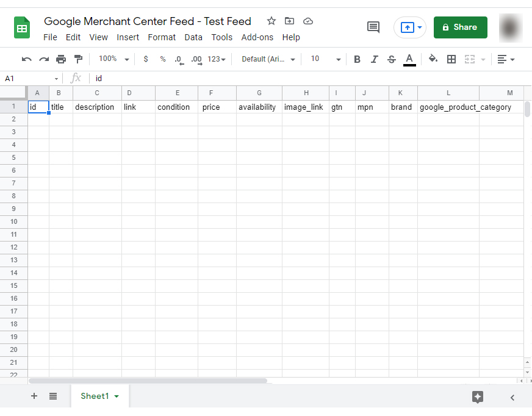This screenshot has height=416, width=532.
Task: Open the Edit menu
Action: point(73,37)
